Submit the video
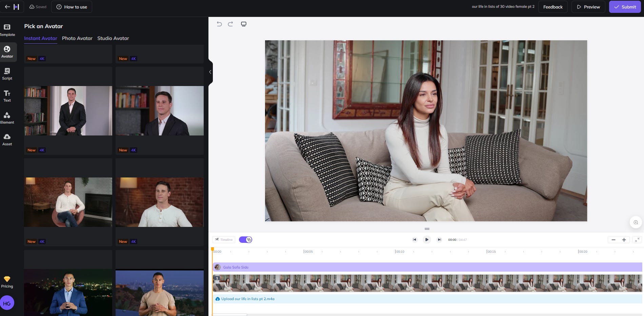This screenshot has width=644, height=316. [625, 7]
